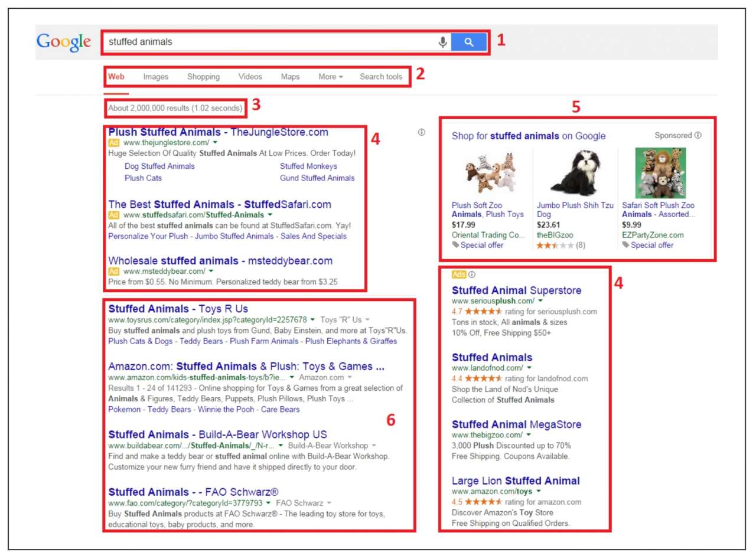Viewport: 756px width, 556px height.
Task: Click the Teddy Bears link under Toys R Us
Action: click(201, 341)
